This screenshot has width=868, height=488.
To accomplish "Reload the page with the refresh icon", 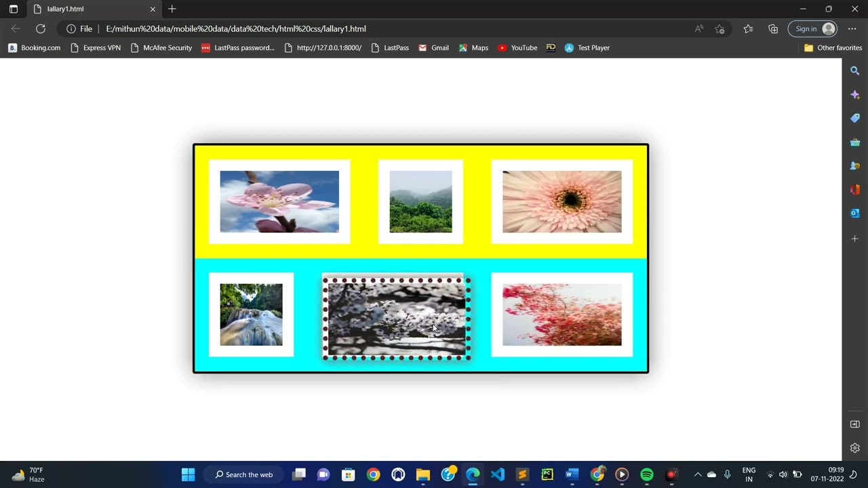I will 41,28.
